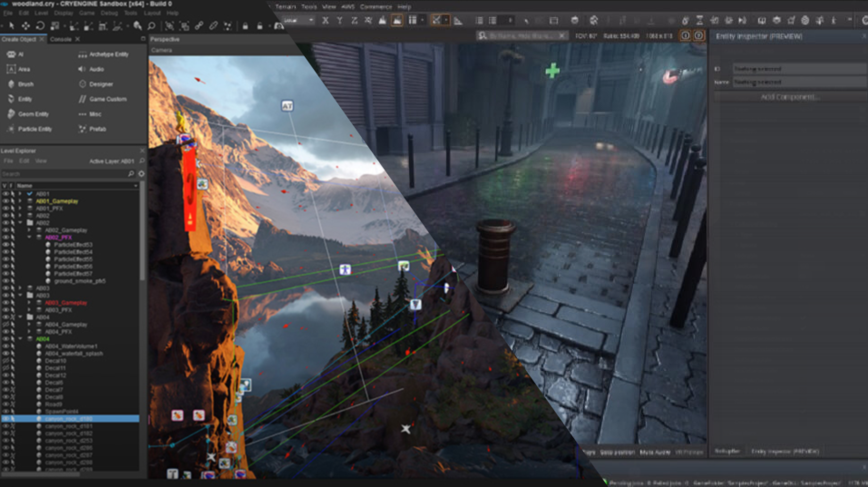Viewport: 868px width, 487px height.
Task: Expand the AB01_Gameplay layer
Action: (20, 201)
